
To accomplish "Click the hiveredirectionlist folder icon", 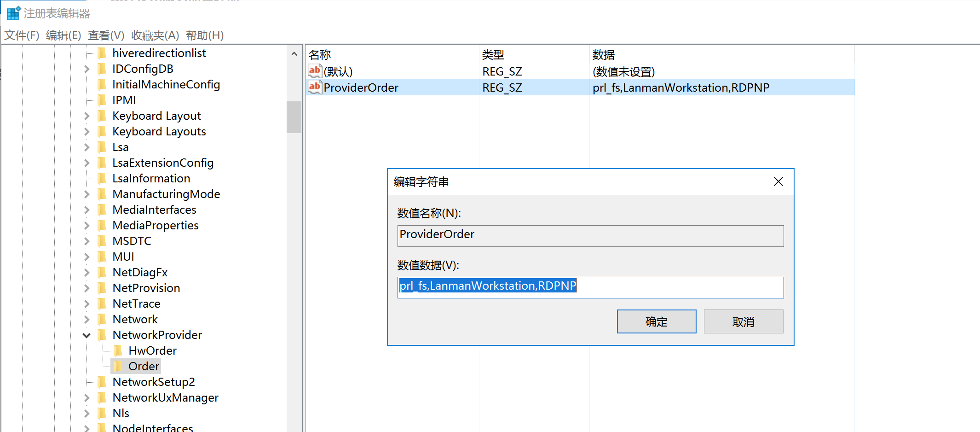I will (x=102, y=53).
